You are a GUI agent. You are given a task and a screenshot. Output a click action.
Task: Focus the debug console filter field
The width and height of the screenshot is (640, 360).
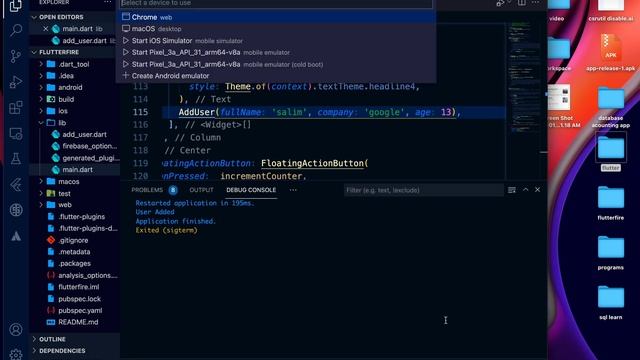click(423, 190)
